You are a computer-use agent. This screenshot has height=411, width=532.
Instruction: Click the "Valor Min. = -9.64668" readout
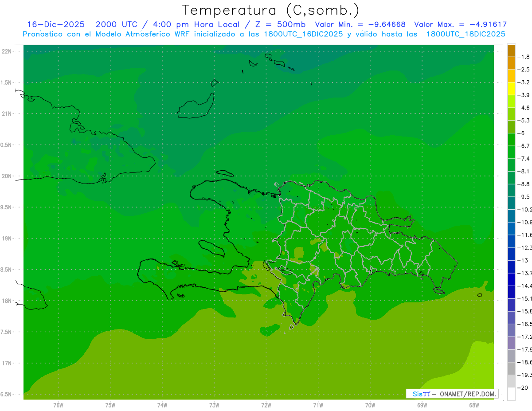pos(360,24)
